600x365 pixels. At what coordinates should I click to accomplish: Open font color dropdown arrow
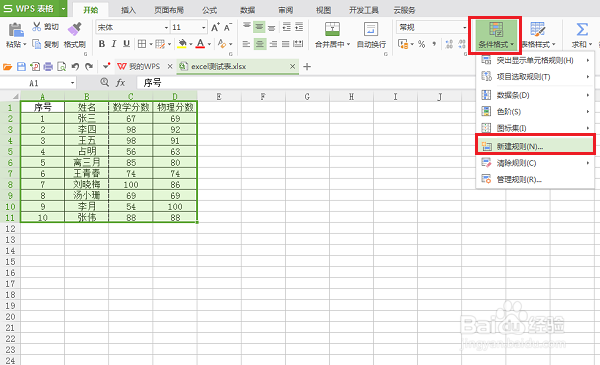[209, 44]
